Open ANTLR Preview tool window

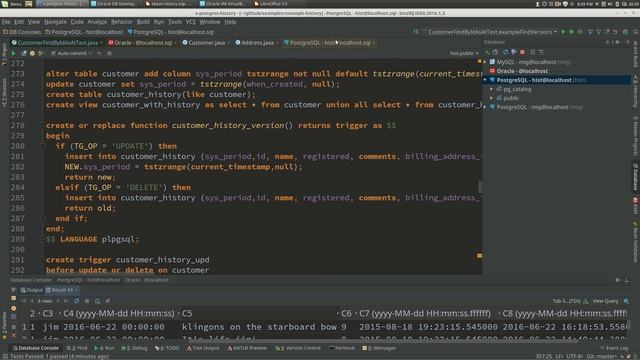point(247,348)
